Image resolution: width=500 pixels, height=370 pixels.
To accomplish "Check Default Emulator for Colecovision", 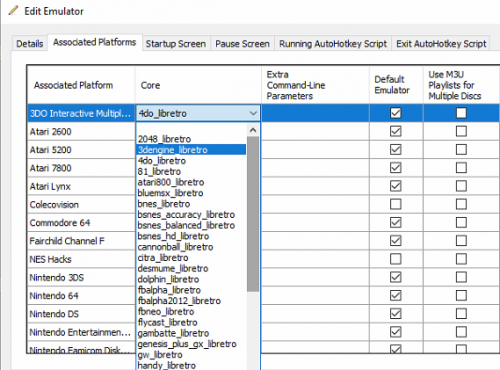I will (x=396, y=204).
